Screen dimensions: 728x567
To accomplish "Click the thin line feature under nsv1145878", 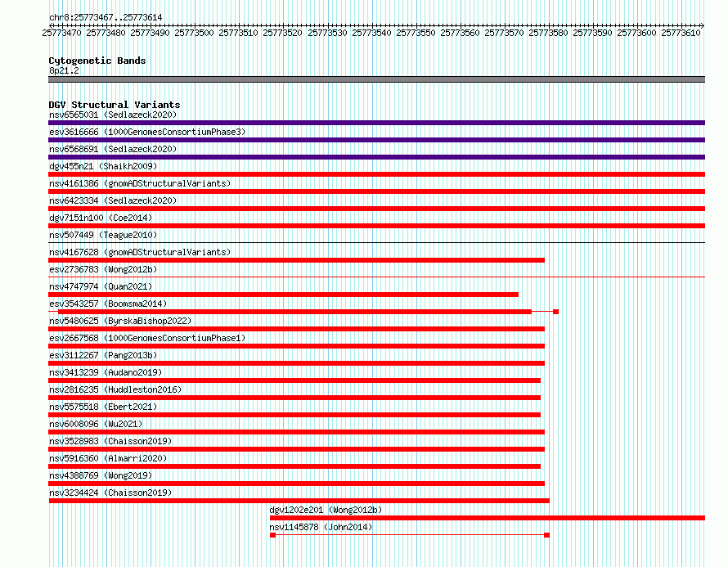I will coord(410,535).
